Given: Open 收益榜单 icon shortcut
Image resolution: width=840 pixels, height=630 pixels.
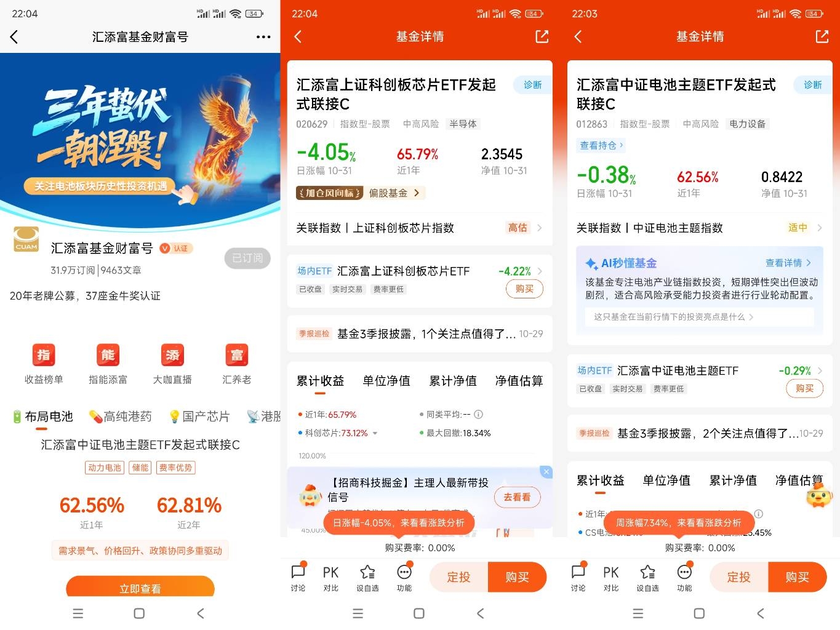Looking at the screenshot, I should coord(44,364).
